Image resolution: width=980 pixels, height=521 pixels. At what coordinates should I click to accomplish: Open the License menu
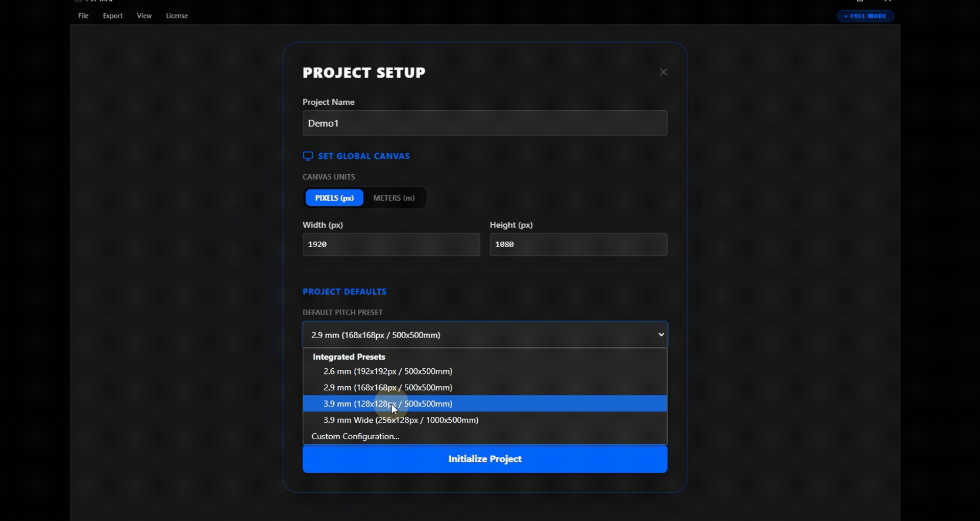click(x=177, y=16)
